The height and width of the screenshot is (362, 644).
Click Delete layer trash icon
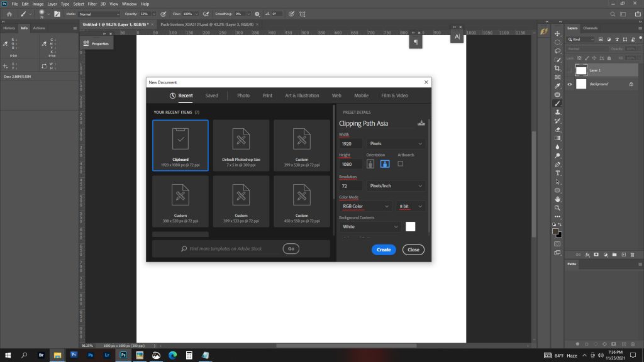(x=633, y=255)
